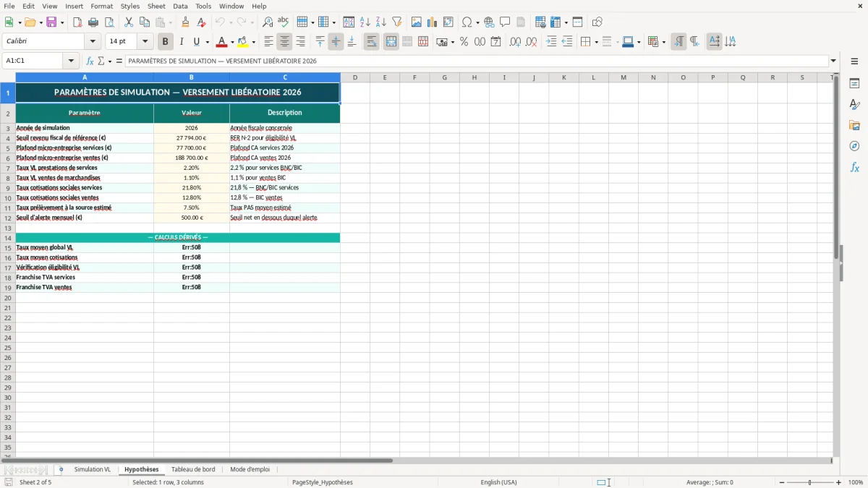Open the Open-file dropdown arrow
868x488 pixels.
[41, 22]
